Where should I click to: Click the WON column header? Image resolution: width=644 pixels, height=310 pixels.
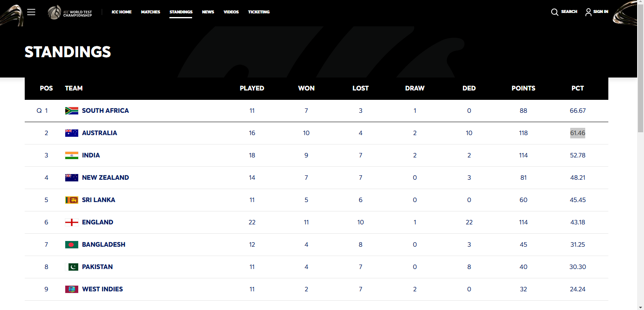306,88
